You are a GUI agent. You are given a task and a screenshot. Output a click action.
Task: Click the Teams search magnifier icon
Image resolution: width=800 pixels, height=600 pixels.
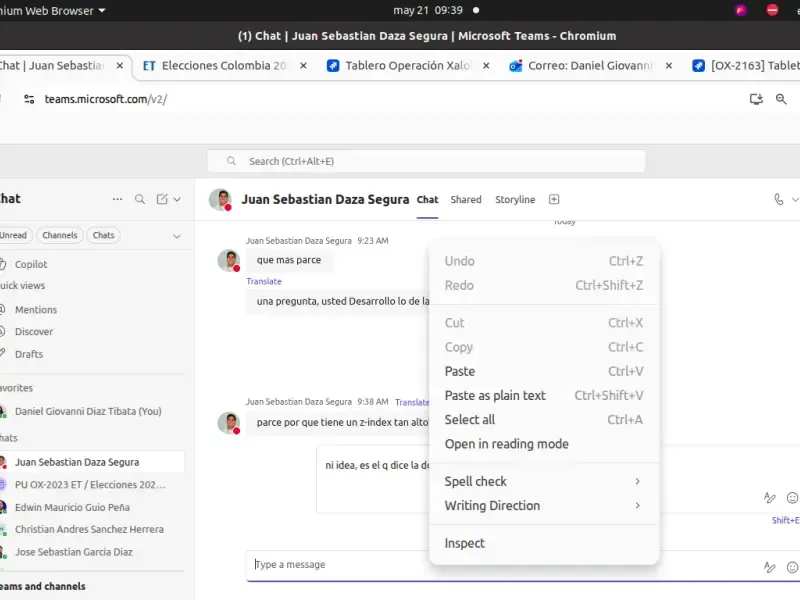point(231,161)
